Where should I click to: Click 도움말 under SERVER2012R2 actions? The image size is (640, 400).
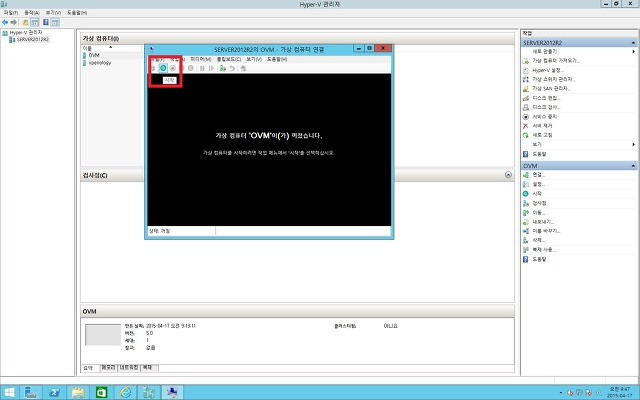coord(539,154)
